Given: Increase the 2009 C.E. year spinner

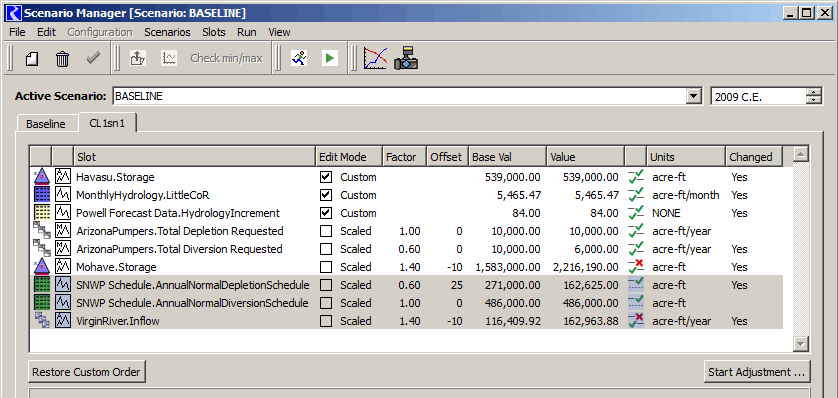Looking at the screenshot, I should pyautogui.click(x=813, y=92).
